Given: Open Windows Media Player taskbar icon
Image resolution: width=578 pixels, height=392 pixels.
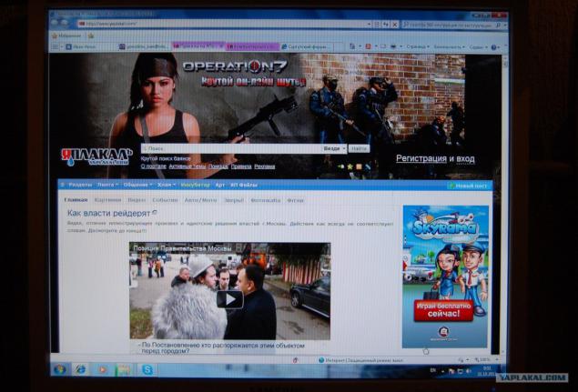Looking at the screenshot, I should pyautogui.click(x=102, y=369).
